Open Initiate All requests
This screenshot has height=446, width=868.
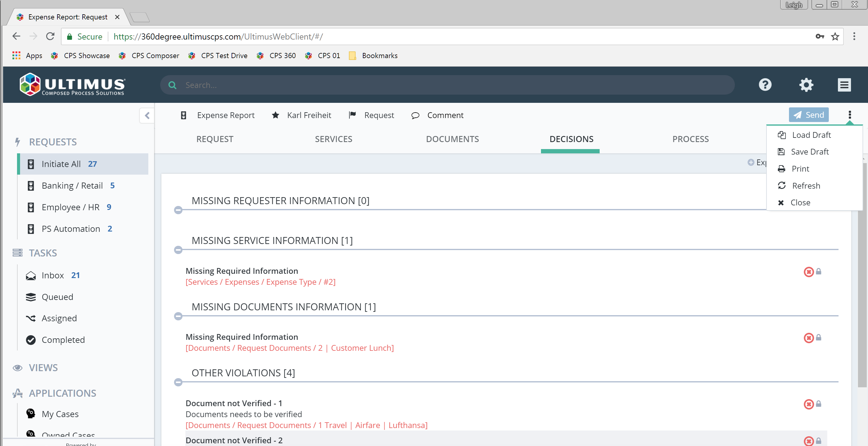click(x=83, y=164)
